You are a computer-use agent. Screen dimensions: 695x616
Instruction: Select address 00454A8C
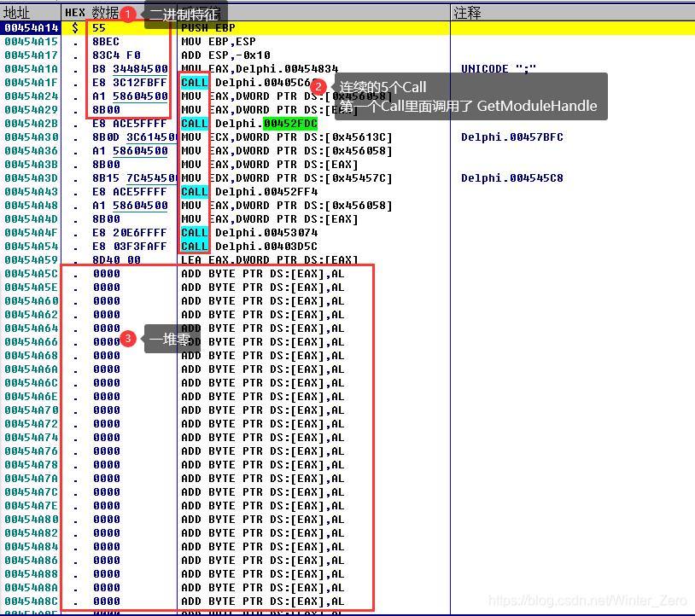32,601
